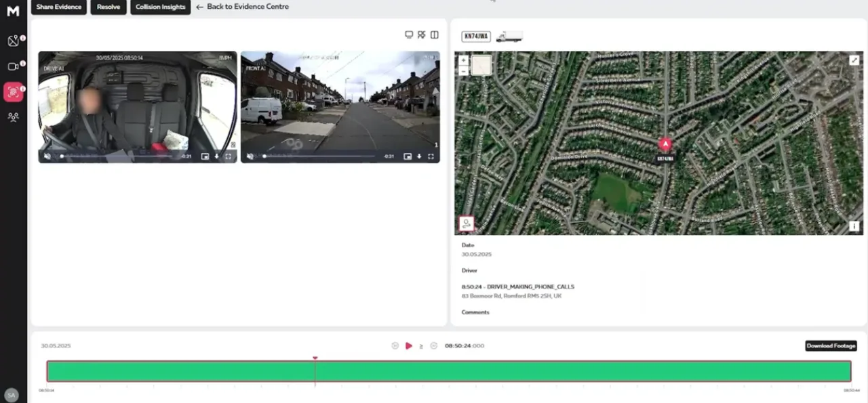Screen dimensions: 868x403
Task: Unmute the front camera video
Action: pos(250,156)
